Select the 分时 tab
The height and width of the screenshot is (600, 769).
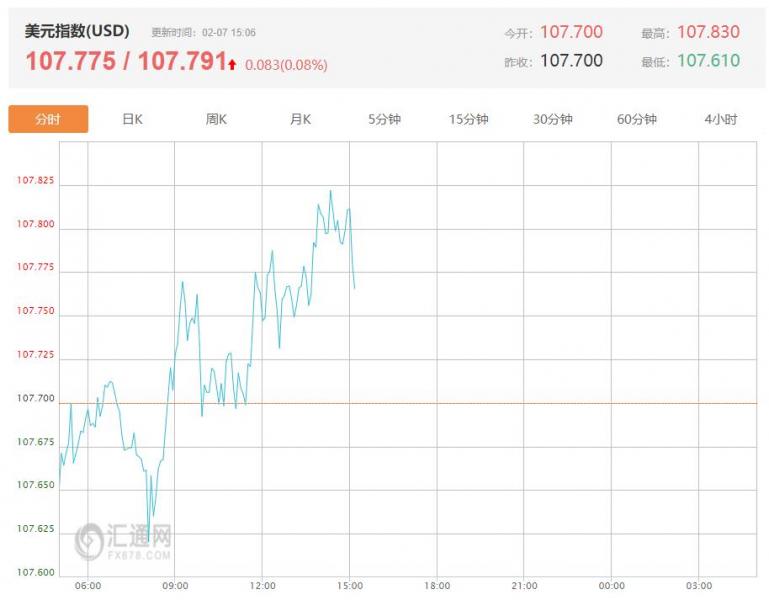[48, 119]
